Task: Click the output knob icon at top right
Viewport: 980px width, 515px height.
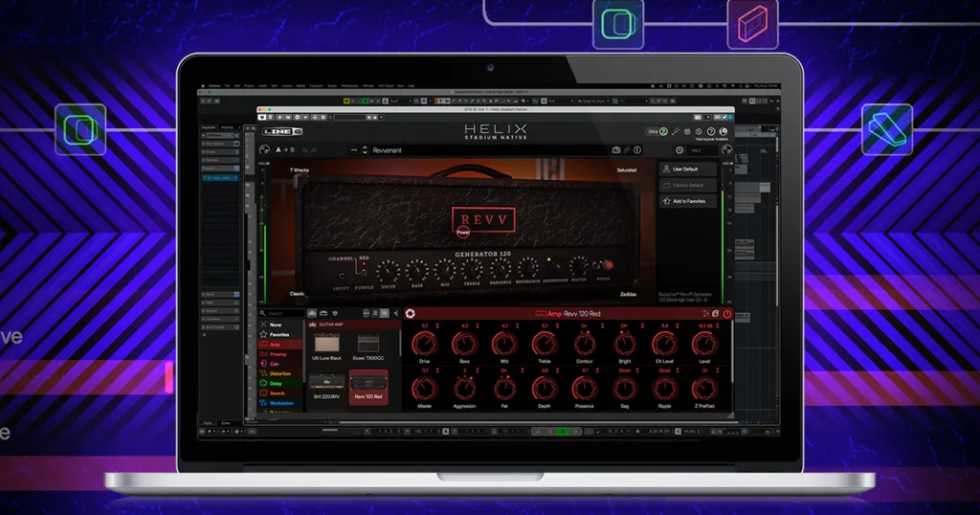Action: [x=727, y=150]
